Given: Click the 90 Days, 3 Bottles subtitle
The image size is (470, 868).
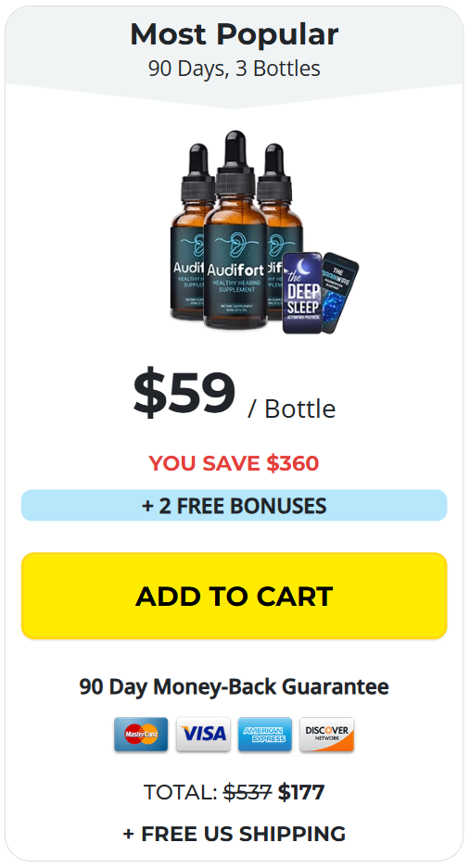Looking at the screenshot, I should (234, 69).
